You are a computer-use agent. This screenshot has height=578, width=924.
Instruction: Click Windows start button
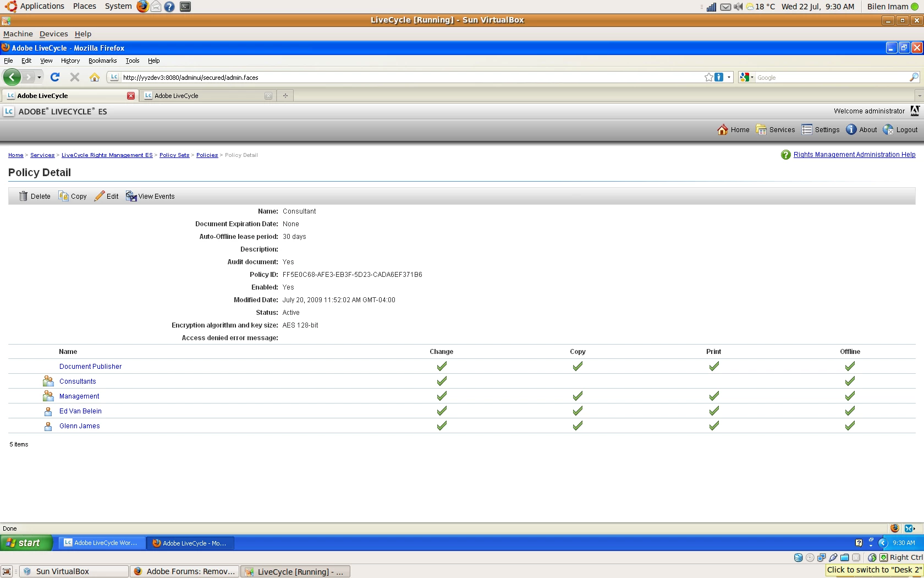point(26,543)
